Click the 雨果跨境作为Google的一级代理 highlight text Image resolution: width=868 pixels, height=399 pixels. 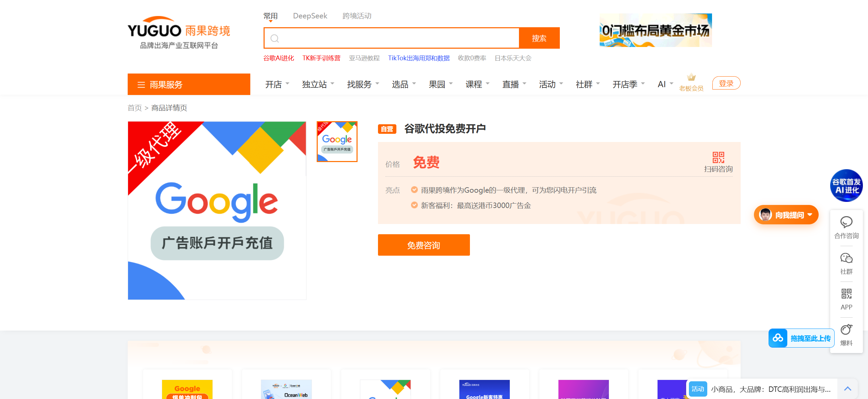click(x=509, y=190)
